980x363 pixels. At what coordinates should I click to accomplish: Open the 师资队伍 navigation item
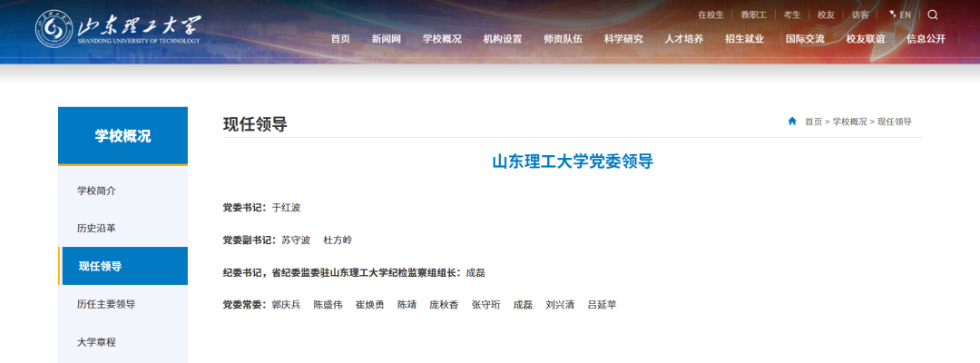(563, 39)
